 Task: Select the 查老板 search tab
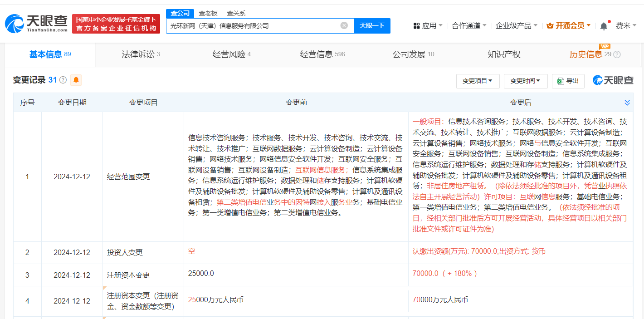tap(208, 14)
